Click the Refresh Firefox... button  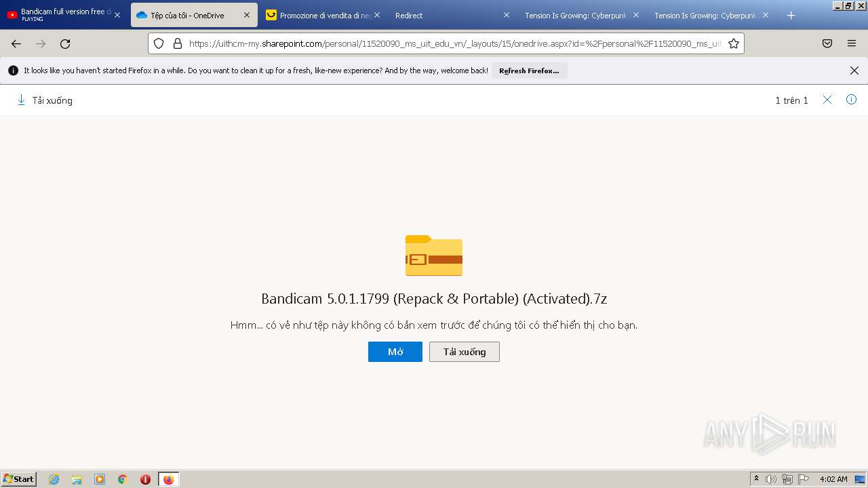coord(529,70)
